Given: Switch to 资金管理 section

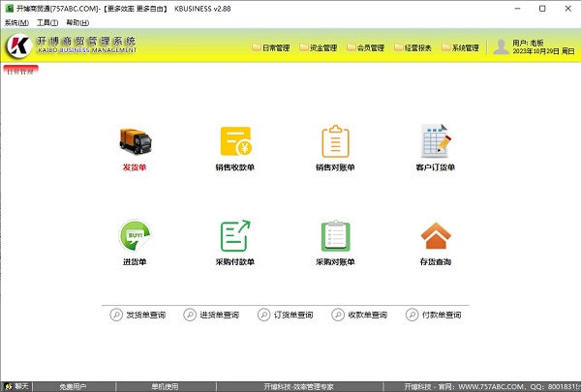Looking at the screenshot, I should (319, 47).
